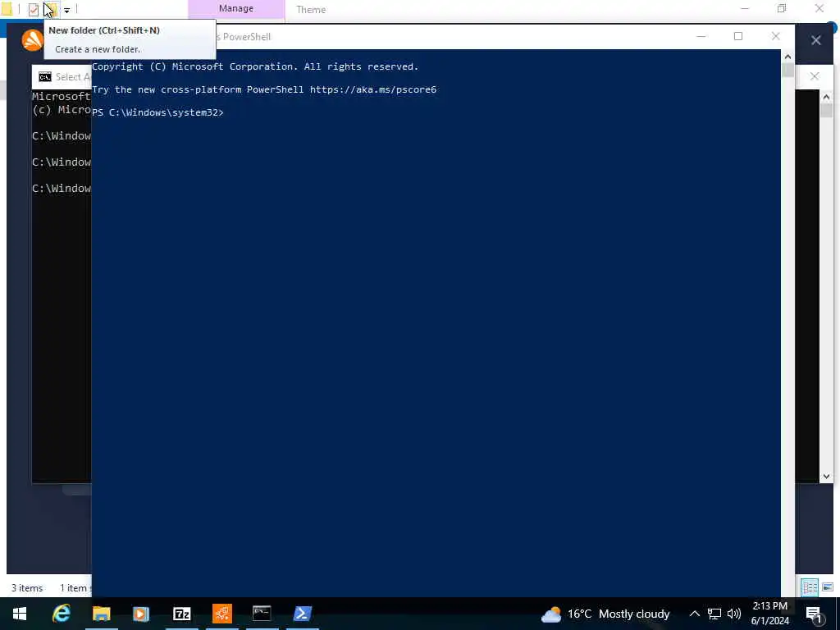The height and width of the screenshot is (630, 840).
Task: Click the yellow folder icon in Explorer title bar
Action: click(7, 8)
